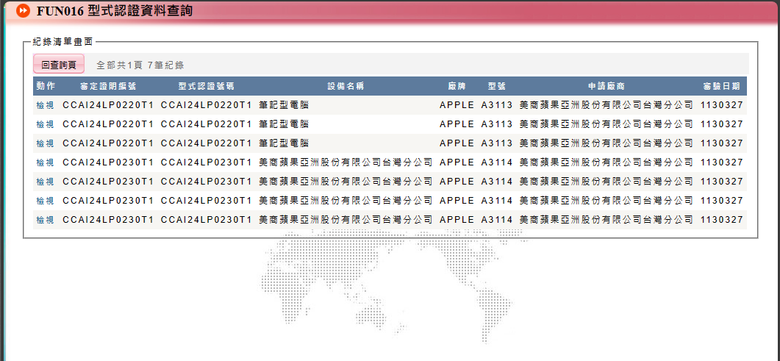Select 1130327 date in the first row
The width and height of the screenshot is (780, 361).
pyautogui.click(x=722, y=105)
